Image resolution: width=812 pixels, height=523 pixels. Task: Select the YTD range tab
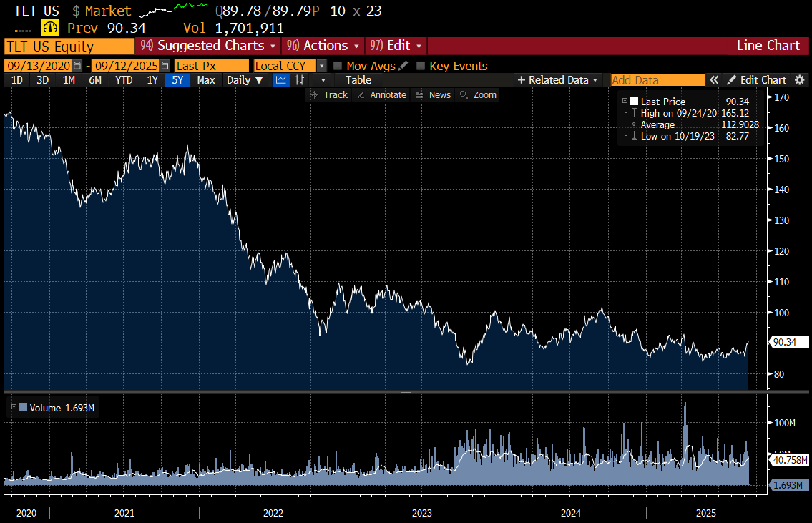[124, 80]
